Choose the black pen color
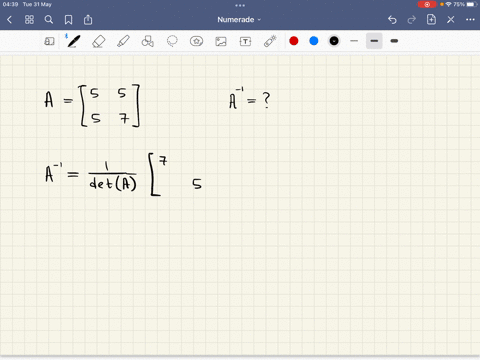The width and height of the screenshot is (480, 360). pyautogui.click(x=334, y=41)
